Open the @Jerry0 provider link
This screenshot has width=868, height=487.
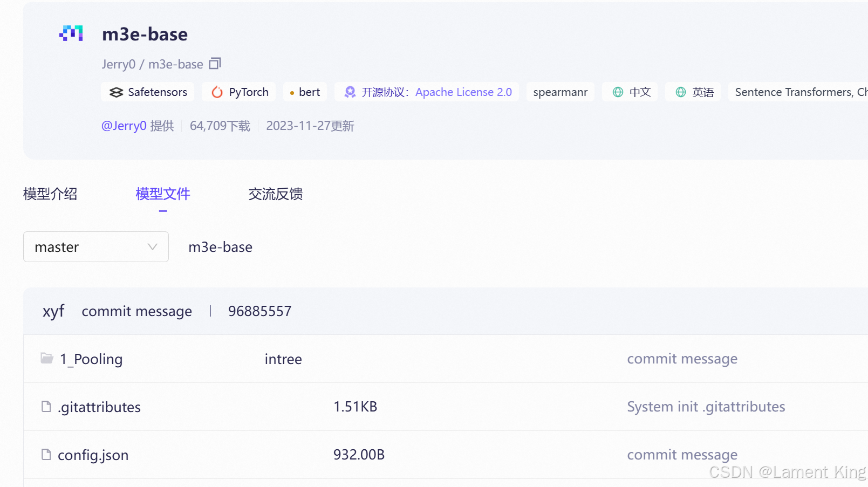point(124,126)
